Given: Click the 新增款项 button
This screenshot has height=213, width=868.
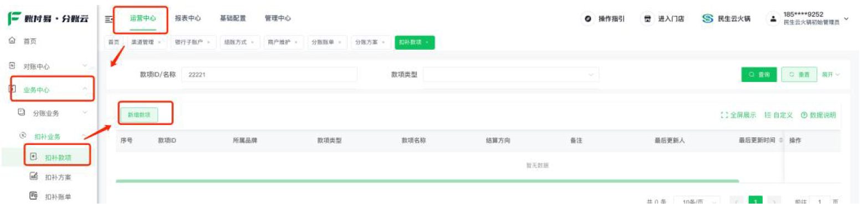Looking at the screenshot, I should pos(139,115).
